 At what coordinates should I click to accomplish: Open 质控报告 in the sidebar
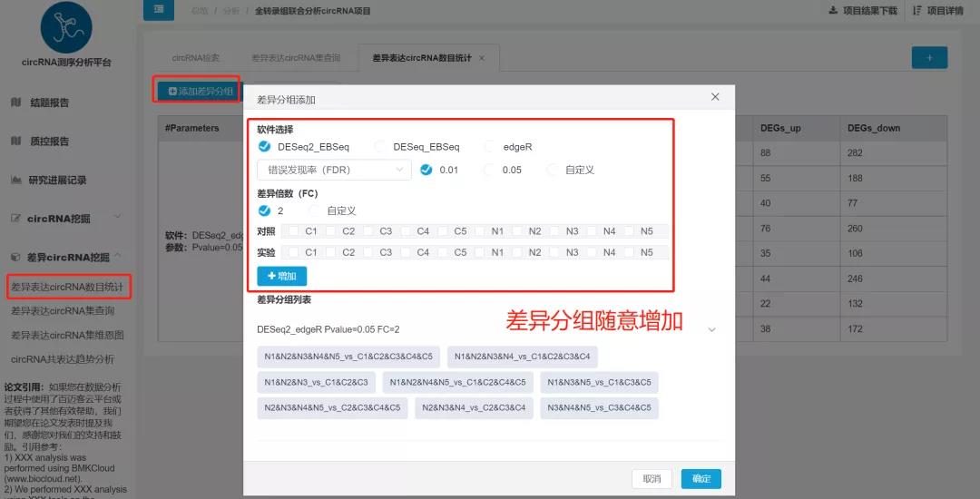[x=48, y=142]
